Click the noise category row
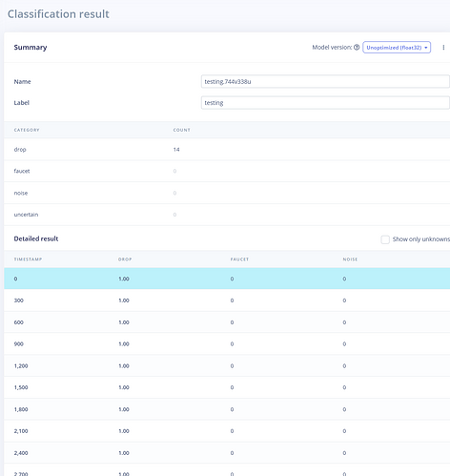 point(227,193)
